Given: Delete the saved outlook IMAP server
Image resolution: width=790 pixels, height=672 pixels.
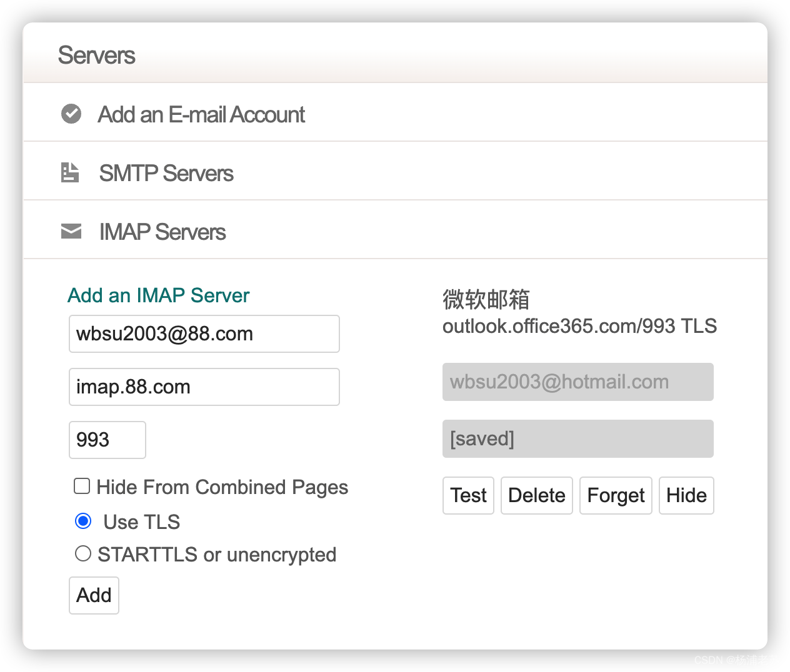Looking at the screenshot, I should point(536,495).
